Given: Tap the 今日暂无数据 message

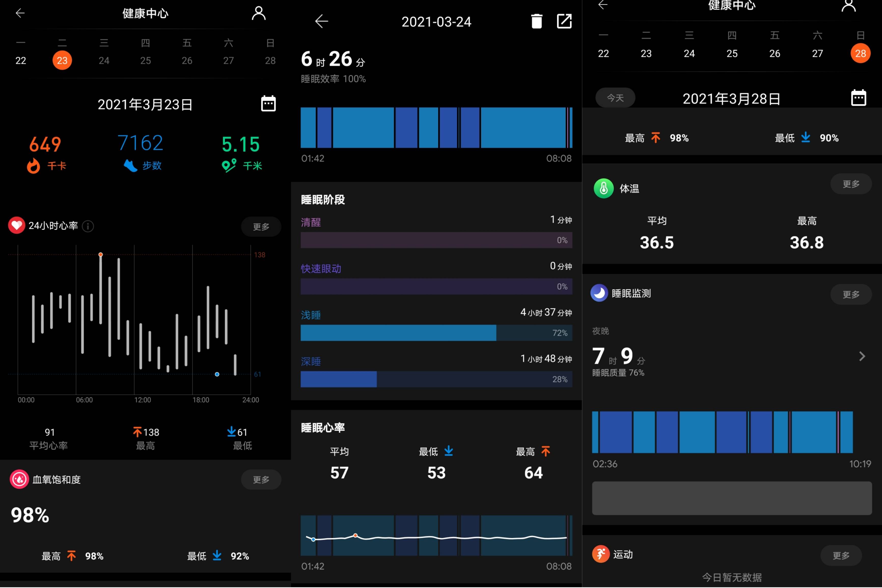Looking at the screenshot, I should point(732,577).
